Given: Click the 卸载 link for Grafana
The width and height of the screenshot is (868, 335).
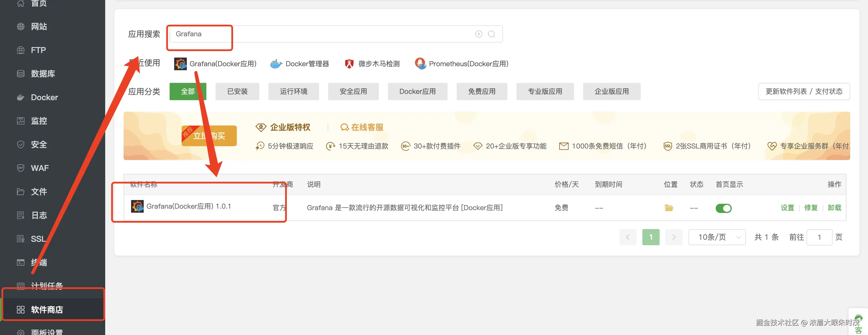Looking at the screenshot, I should pos(834,208).
